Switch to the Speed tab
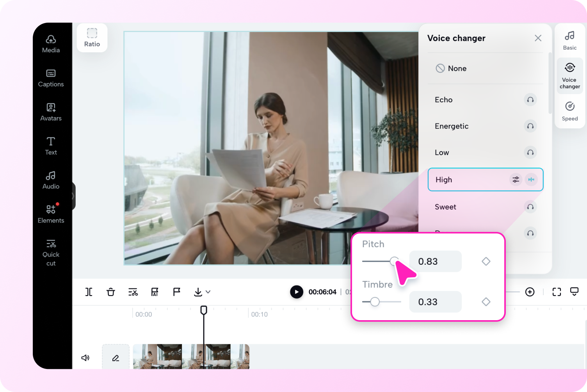 (x=569, y=111)
